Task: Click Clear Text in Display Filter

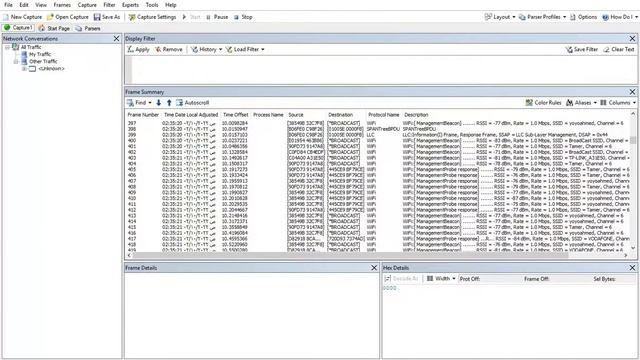Action: [619, 49]
